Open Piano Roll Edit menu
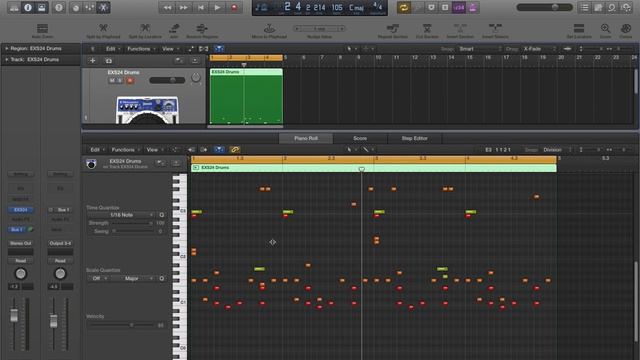The image size is (640, 360). (97, 150)
